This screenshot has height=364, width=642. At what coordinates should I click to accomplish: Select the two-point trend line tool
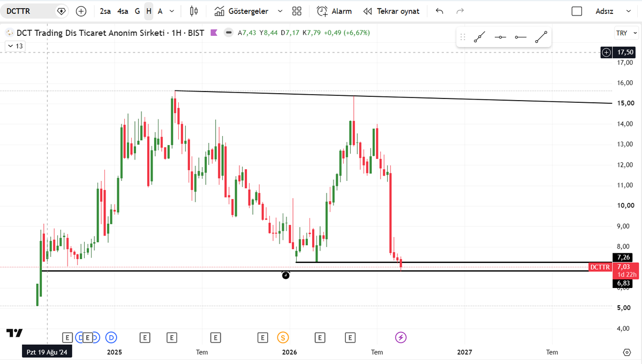(x=541, y=37)
